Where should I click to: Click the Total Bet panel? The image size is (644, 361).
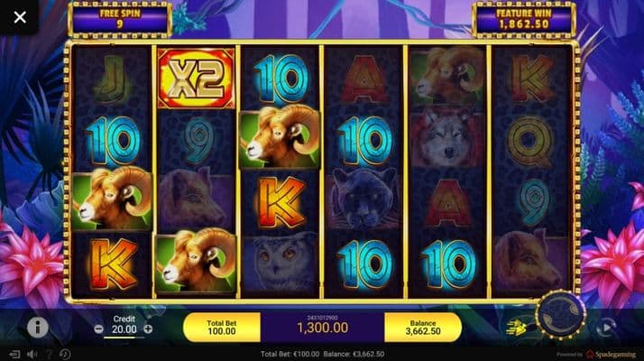point(222,328)
